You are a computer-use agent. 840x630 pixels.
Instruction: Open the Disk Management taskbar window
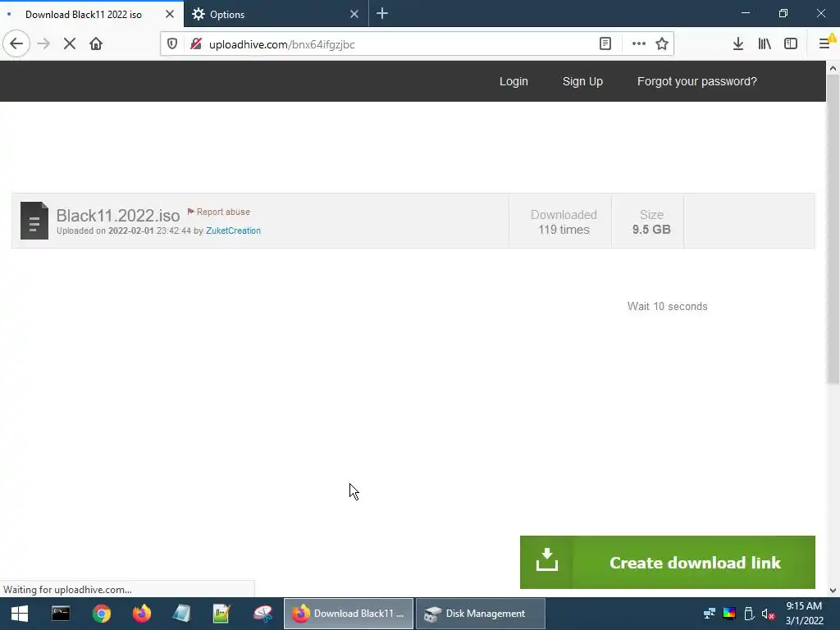click(x=481, y=614)
